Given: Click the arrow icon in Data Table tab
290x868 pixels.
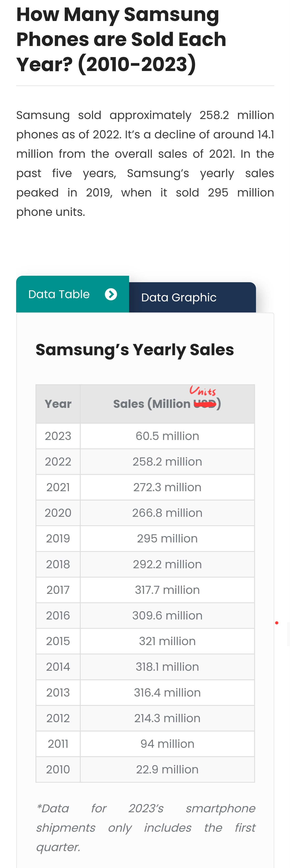Looking at the screenshot, I should click(111, 294).
